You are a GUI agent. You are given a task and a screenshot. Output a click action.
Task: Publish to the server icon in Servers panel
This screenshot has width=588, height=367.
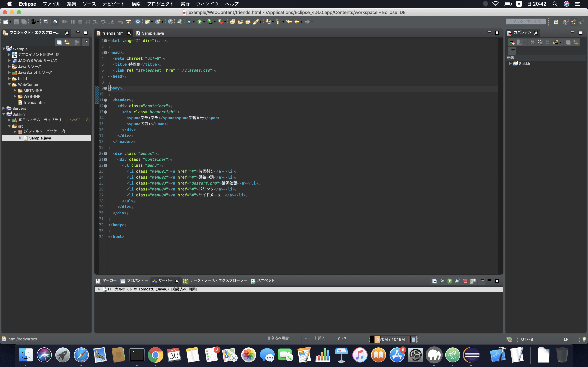(x=473, y=281)
